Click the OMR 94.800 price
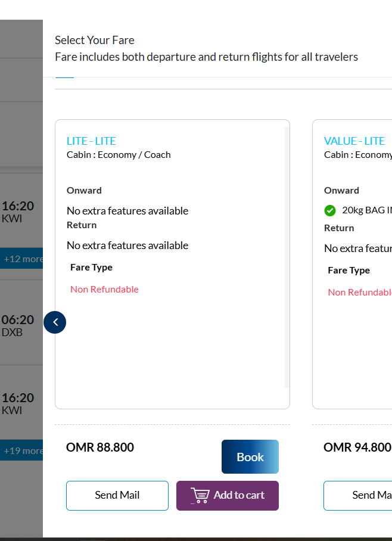392x541 pixels. coord(357,447)
